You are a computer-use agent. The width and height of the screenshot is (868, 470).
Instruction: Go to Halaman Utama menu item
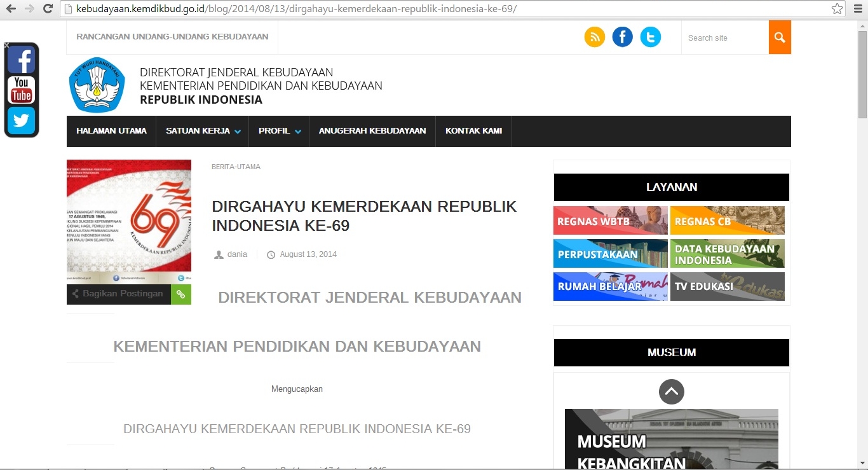coord(111,131)
